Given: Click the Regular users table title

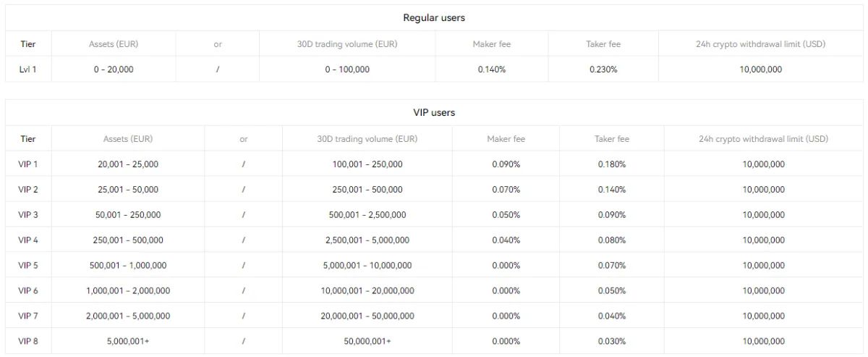Looking at the screenshot, I should tap(433, 18).
